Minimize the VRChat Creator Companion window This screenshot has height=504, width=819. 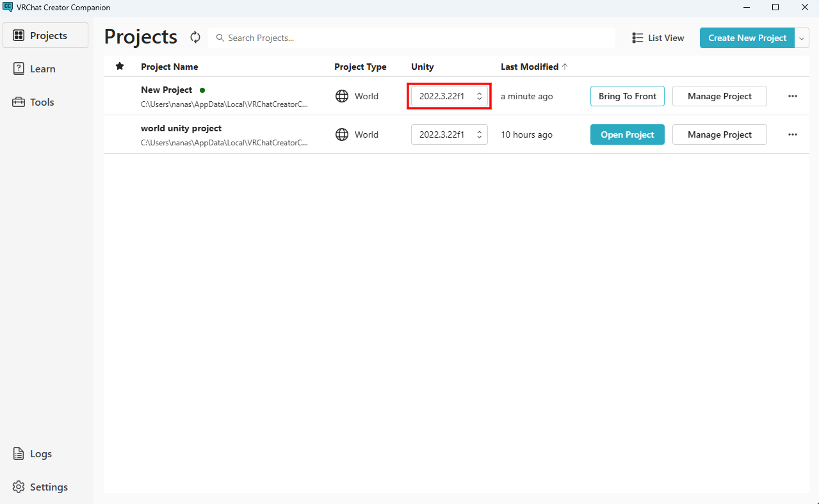click(x=747, y=7)
